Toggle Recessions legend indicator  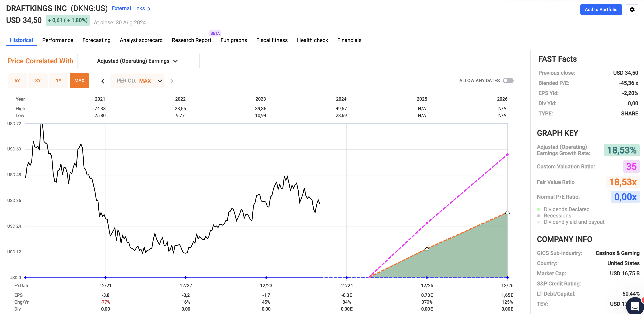539,216
